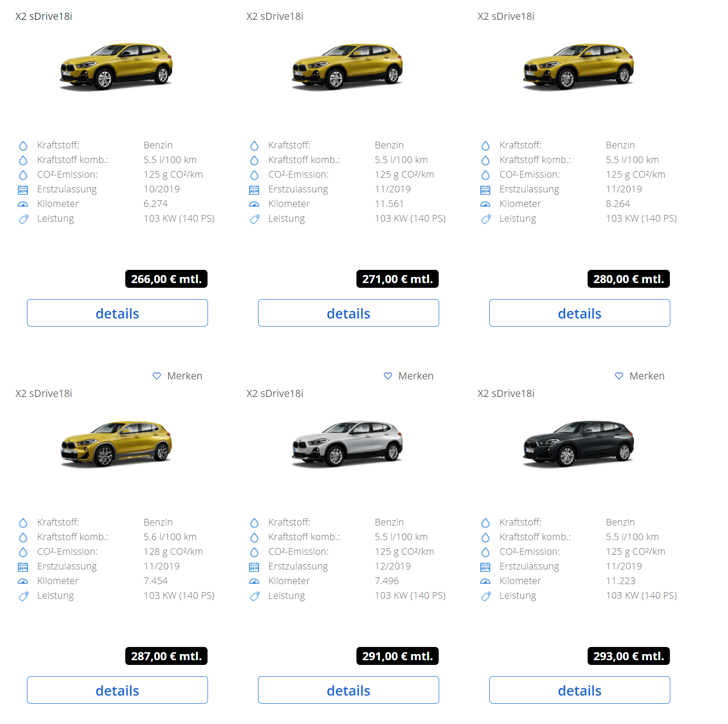Click heart icon above the 291,00 € car

coord(388,376)
